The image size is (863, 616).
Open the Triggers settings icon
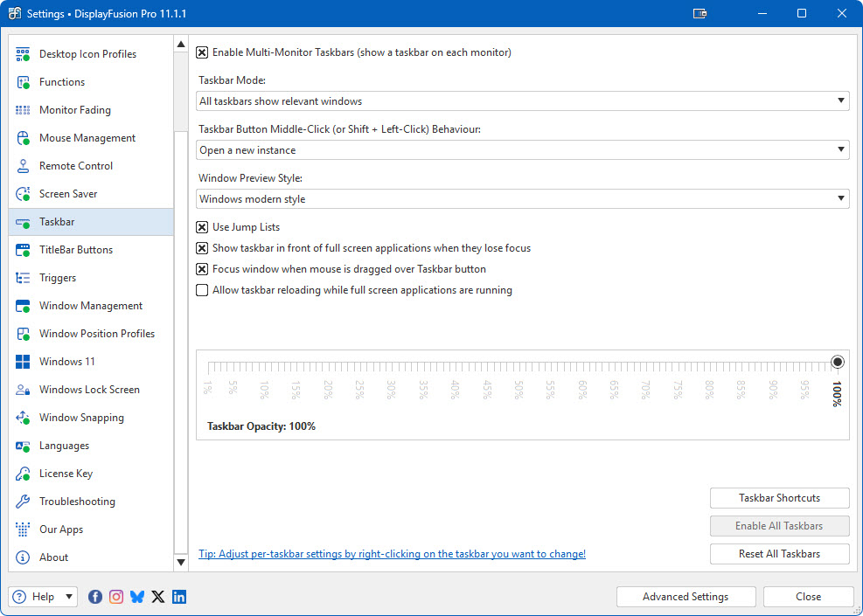[22, 277]
